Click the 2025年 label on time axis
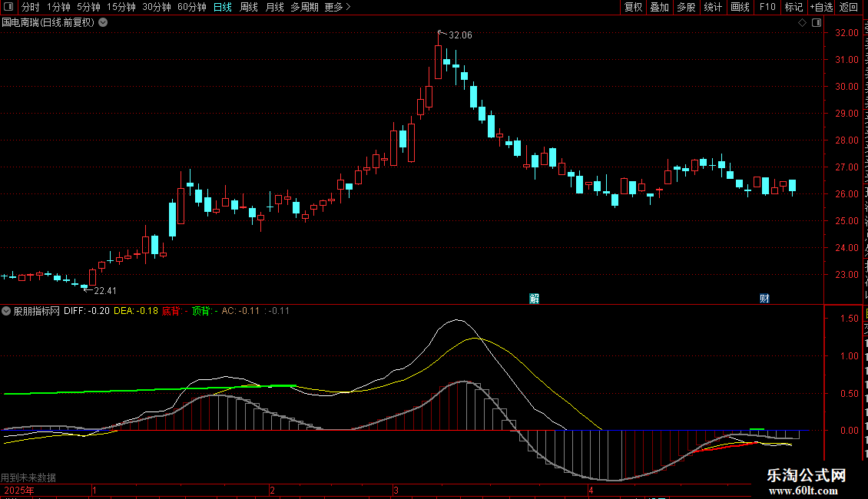The width and height of the screenshot is (868, 499). 19,491
